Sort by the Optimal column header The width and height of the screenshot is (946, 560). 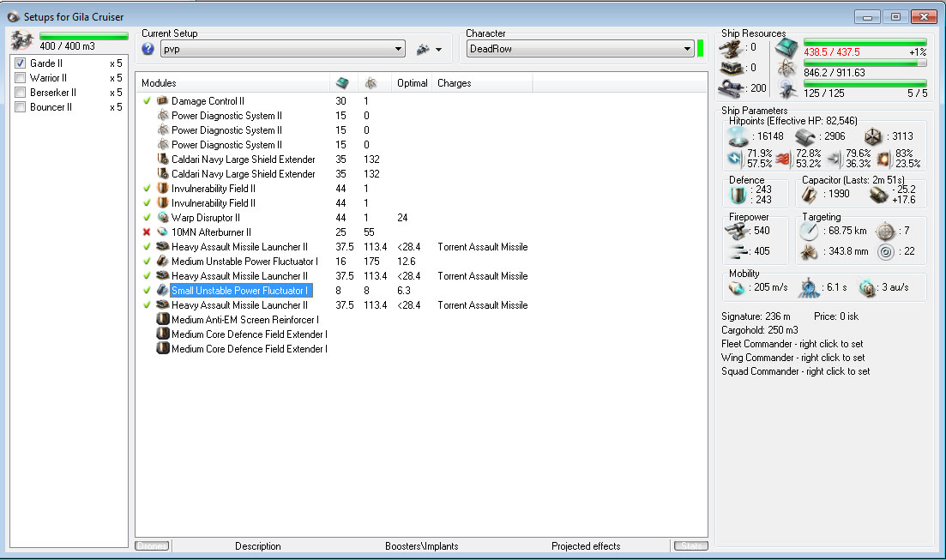coord(412,82)
